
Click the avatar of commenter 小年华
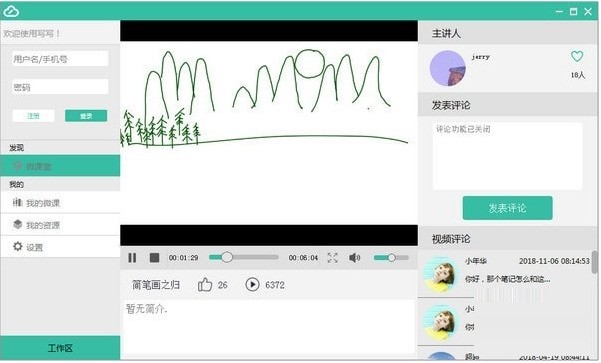(440, 275)
